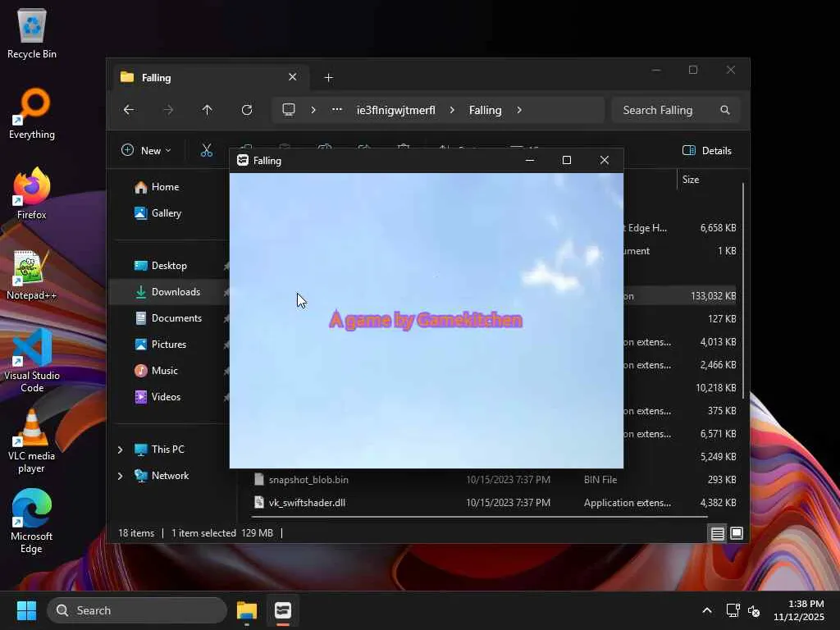Click the search magnifier in Explorer

pos(725,110)
